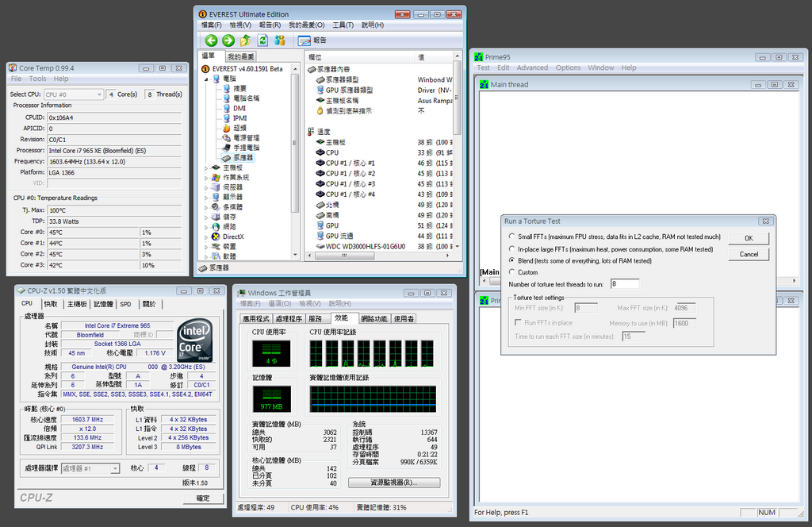The image size is (812, 527).
Task: Select In-place large FFTs radio option
Action: pos(511,248)
